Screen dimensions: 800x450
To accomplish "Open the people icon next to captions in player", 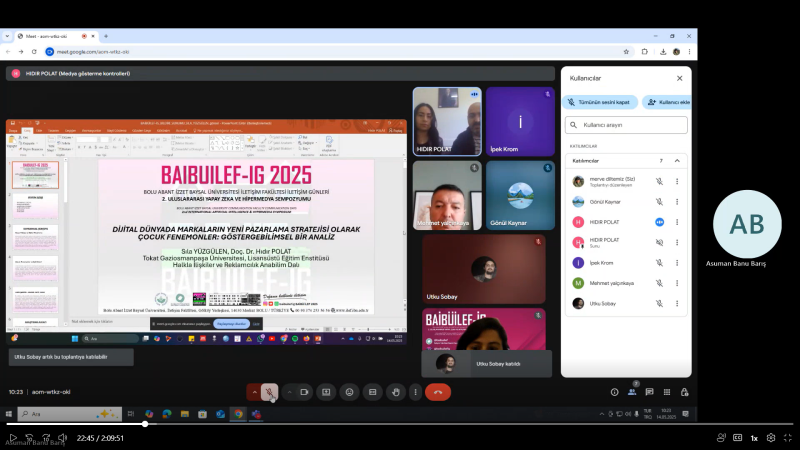I will coord(721,438).
